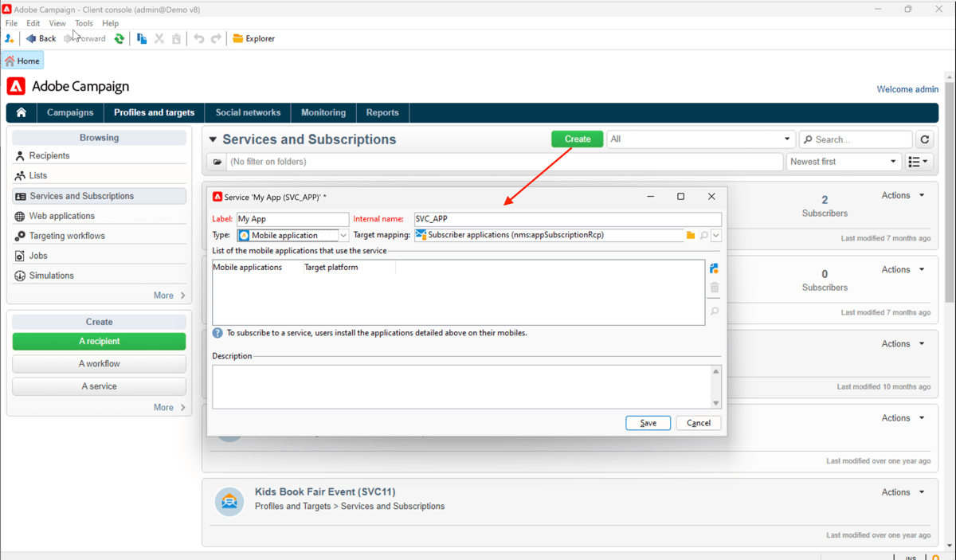This screenshot has height=560, width=956.
Task: Click the Home house icon in the navigation bar
Action: point(21,112)
